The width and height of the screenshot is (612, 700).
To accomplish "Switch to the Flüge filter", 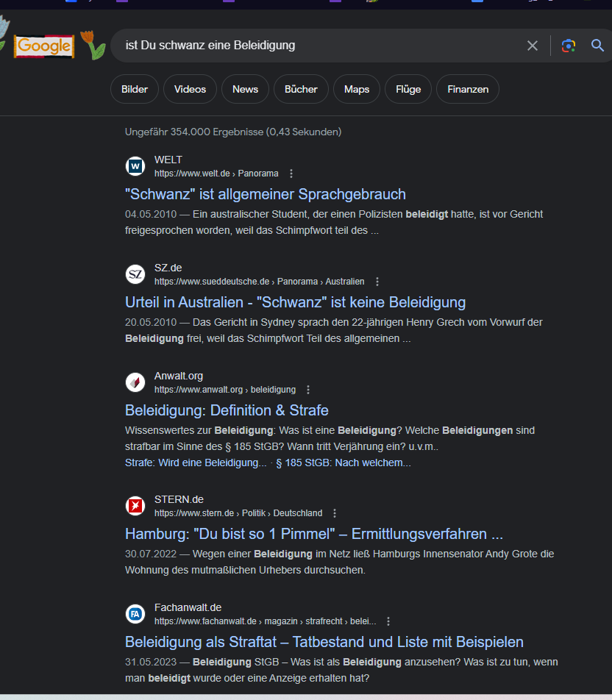I will (x=408, y=89).
